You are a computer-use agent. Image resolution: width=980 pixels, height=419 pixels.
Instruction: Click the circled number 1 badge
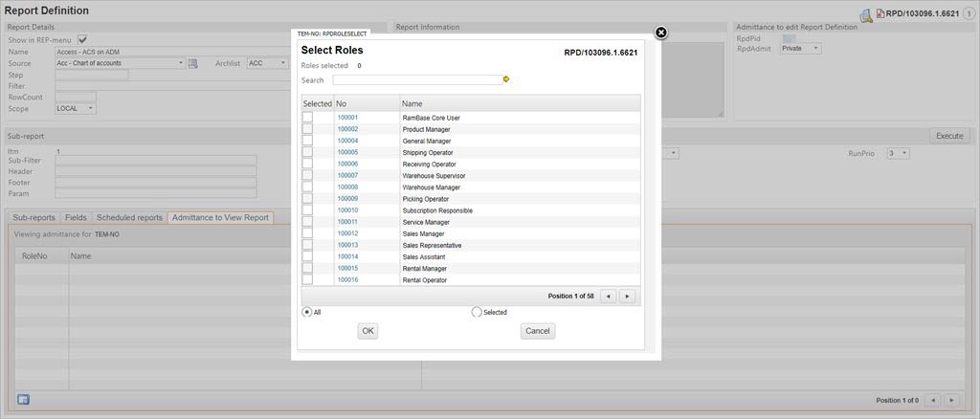[x=968, y=14]
